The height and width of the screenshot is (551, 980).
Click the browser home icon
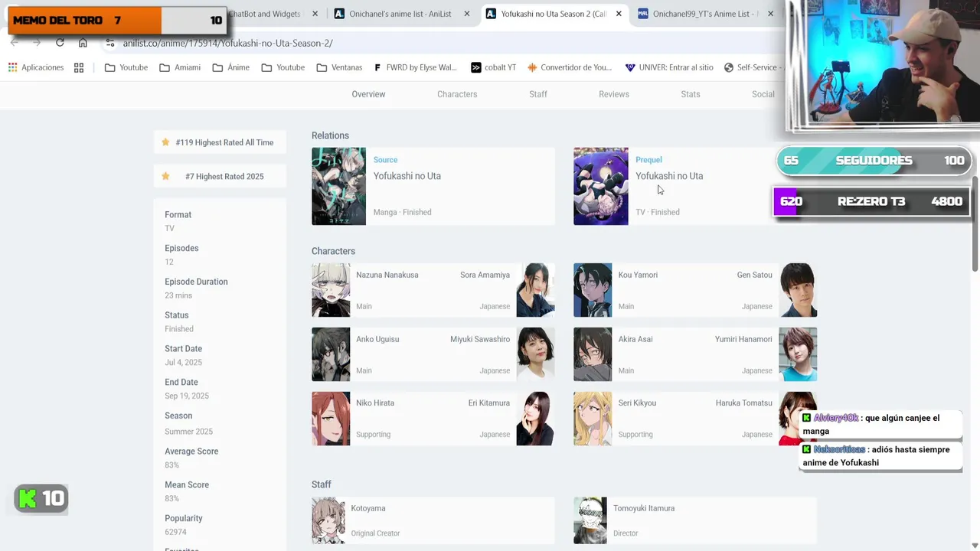(x=83, y=43)
